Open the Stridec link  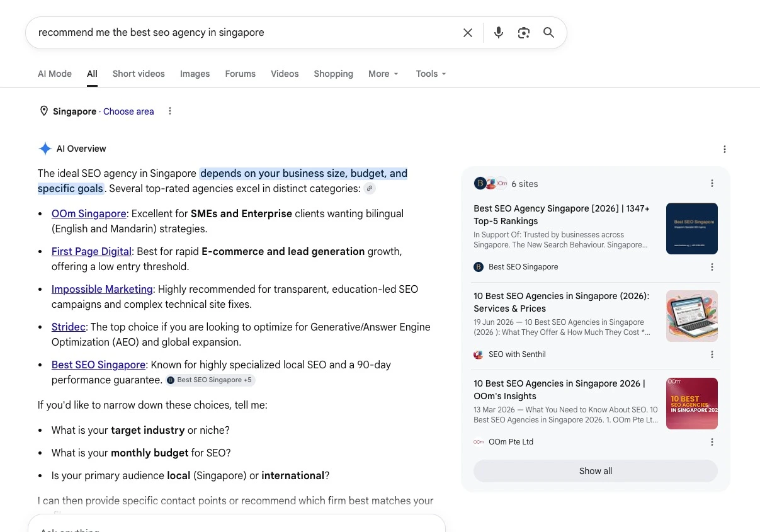pyautogui.click(x=69, y=327)
